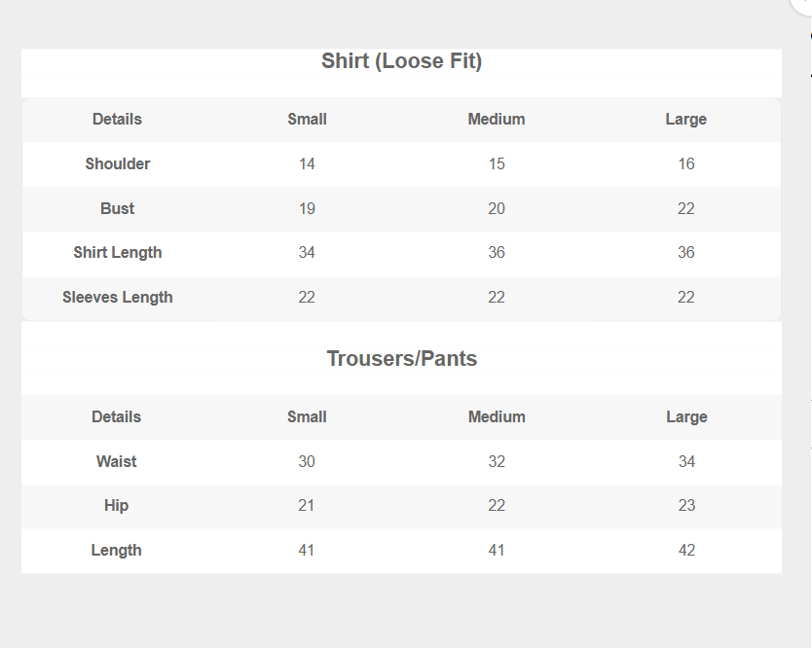The height and width of the screenshot is (648, 812).
Task: Click the Shoulder row label
Action: click(x=117, y=163)
